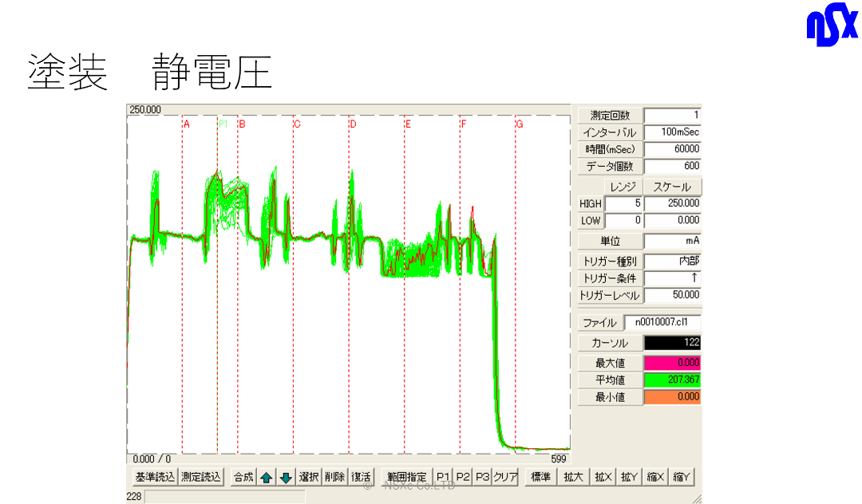Restore data with the 復活 button
The image size is (862, 504).
(x=361, y=477)
